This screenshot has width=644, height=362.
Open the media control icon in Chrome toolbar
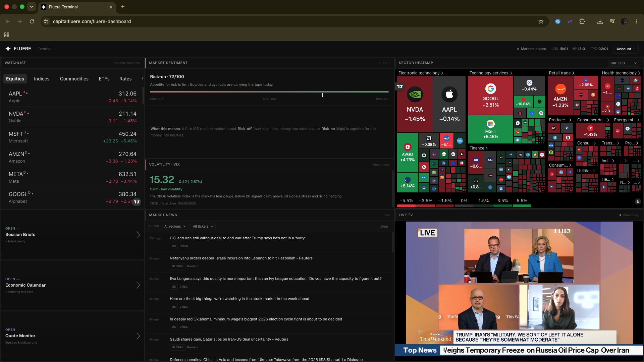pos(612,21)
